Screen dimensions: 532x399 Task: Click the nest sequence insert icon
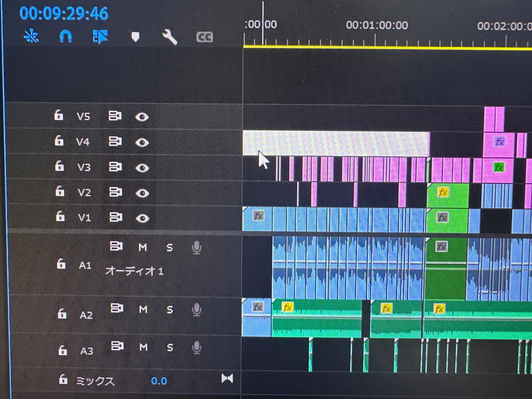pos(31,36)
